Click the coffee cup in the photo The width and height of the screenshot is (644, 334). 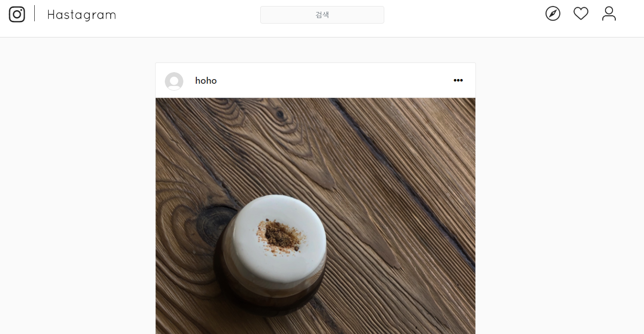coord(271,254)
